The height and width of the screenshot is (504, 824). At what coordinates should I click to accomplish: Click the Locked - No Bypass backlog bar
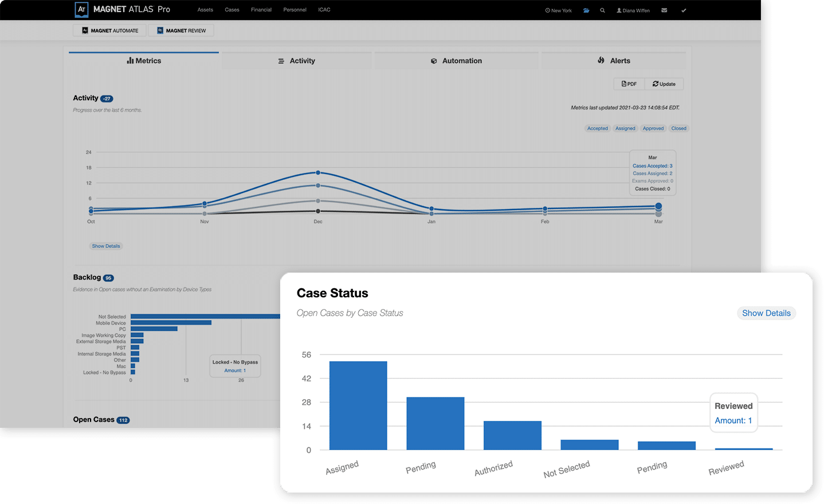click(133, 372)
